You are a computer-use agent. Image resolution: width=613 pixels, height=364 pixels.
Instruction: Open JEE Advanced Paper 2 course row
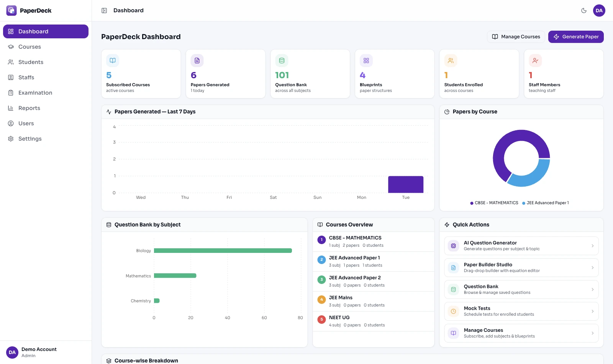pos(374,281)
